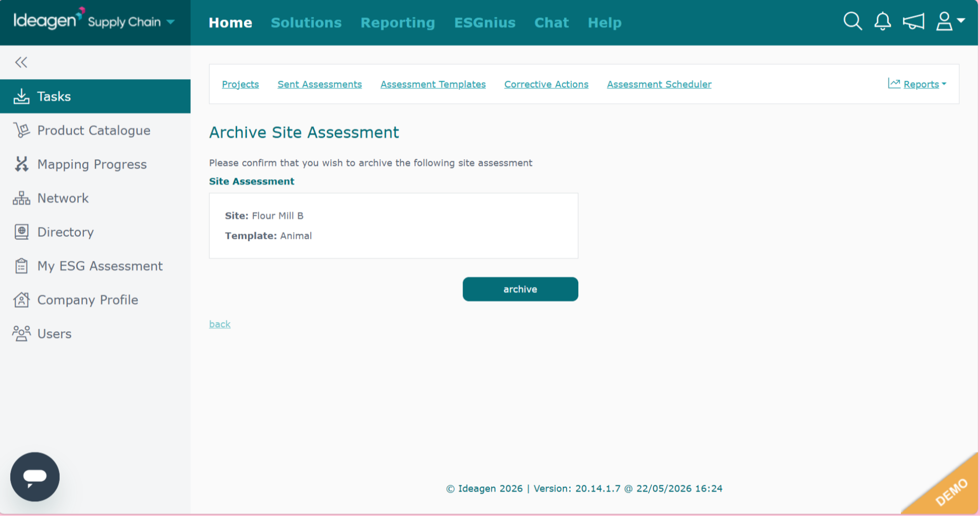
Task: Open the Help menu
Action: click(x=604, y=23)
